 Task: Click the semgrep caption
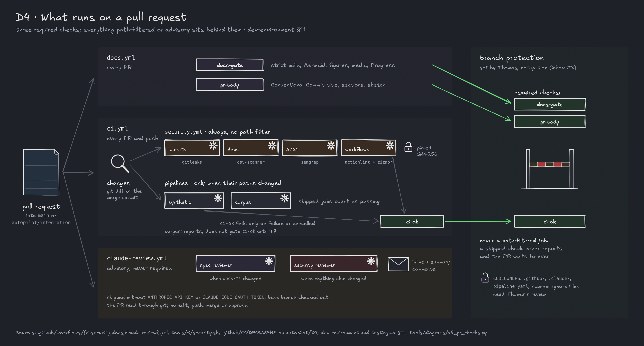coord(310,162)
